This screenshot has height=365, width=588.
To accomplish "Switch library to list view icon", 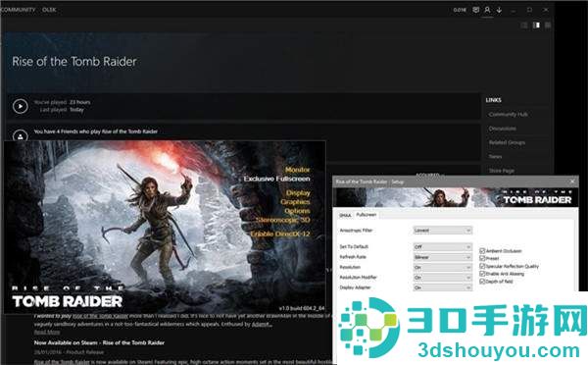I will [524, 26].
